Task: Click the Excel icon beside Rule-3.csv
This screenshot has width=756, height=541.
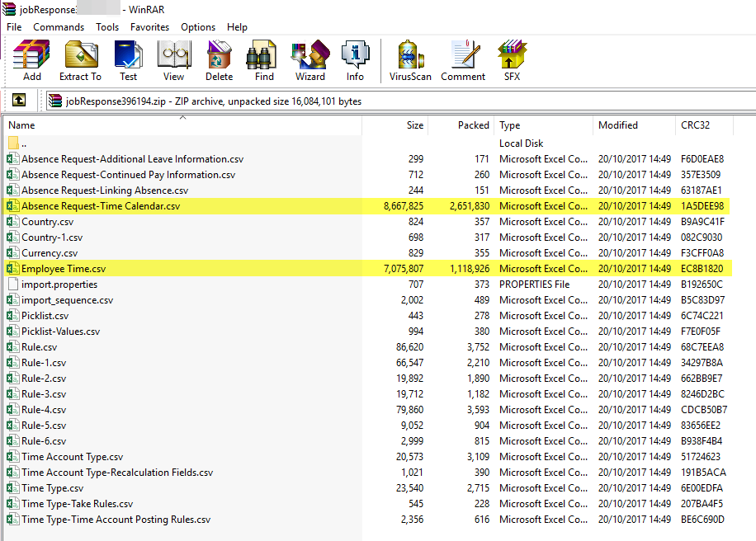Action: [13, 394]
